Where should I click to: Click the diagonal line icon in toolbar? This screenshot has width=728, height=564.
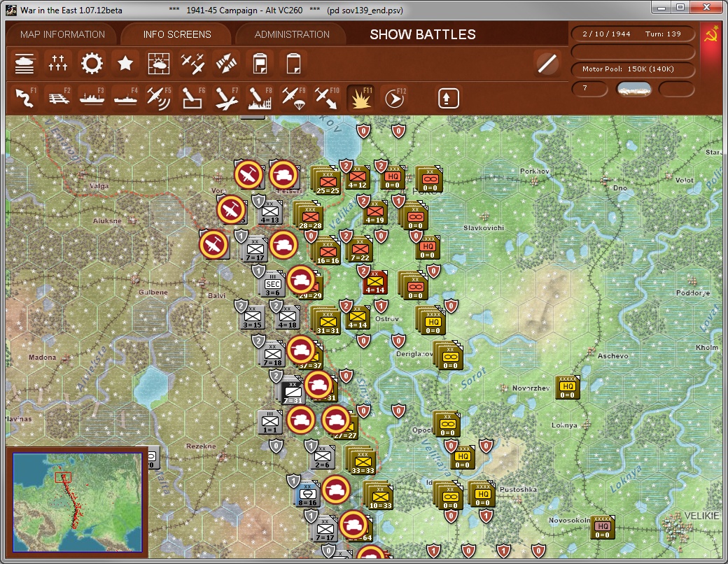pos(547,64)
